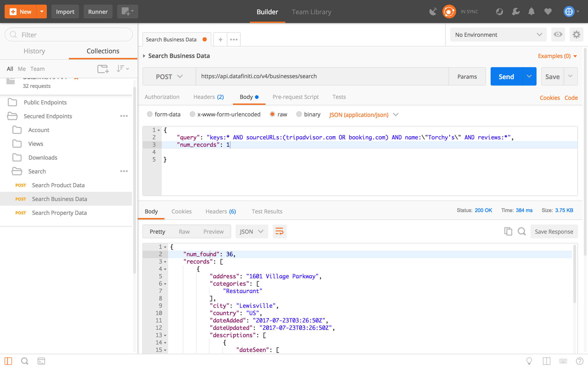The height and width of the screenshot is (368, 588).
Task: Open the New button dropdown arrow
Action: point(42,11)
